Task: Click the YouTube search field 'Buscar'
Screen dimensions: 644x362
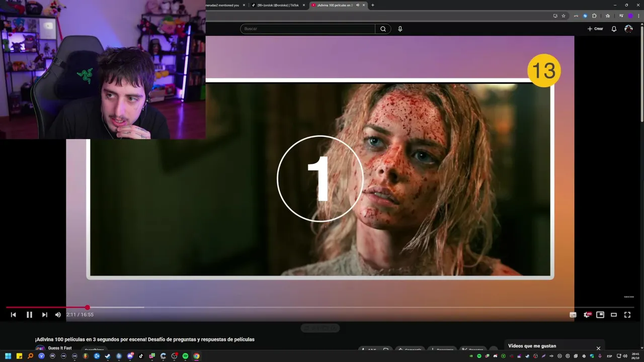Action: click(307, 29)
